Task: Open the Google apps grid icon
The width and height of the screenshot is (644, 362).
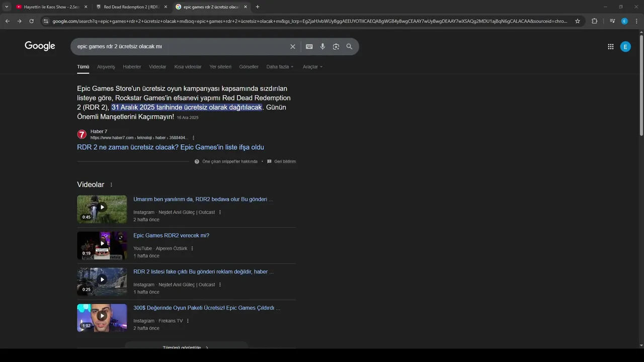Action: 610,47
